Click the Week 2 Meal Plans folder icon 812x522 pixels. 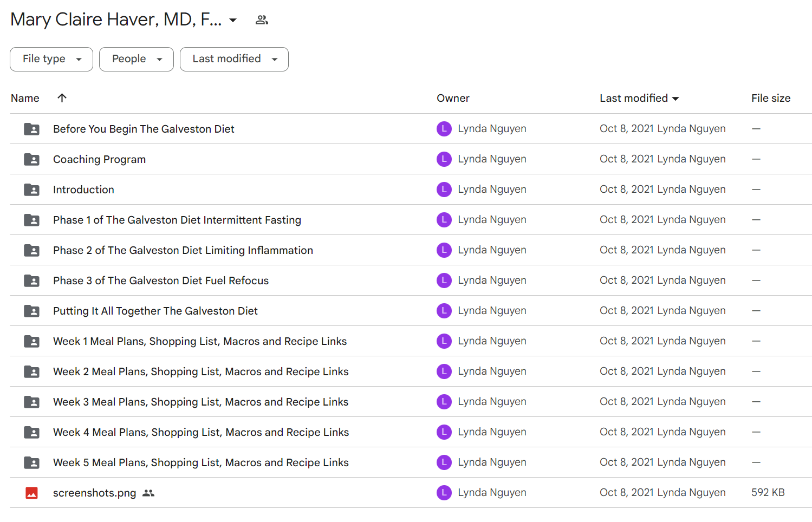pos(31,371)
